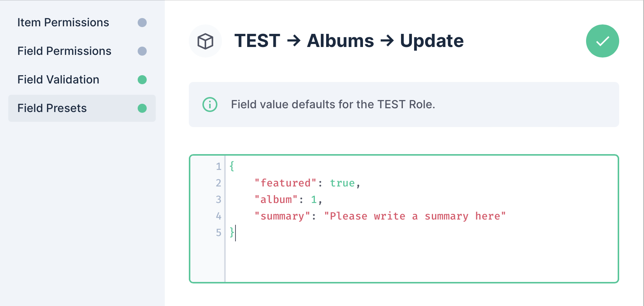The height and width of the screenshot is (306, 644).
Task: Click the green dot beside Field Validation
Action: pyautogui.click(x=142, y=80)
